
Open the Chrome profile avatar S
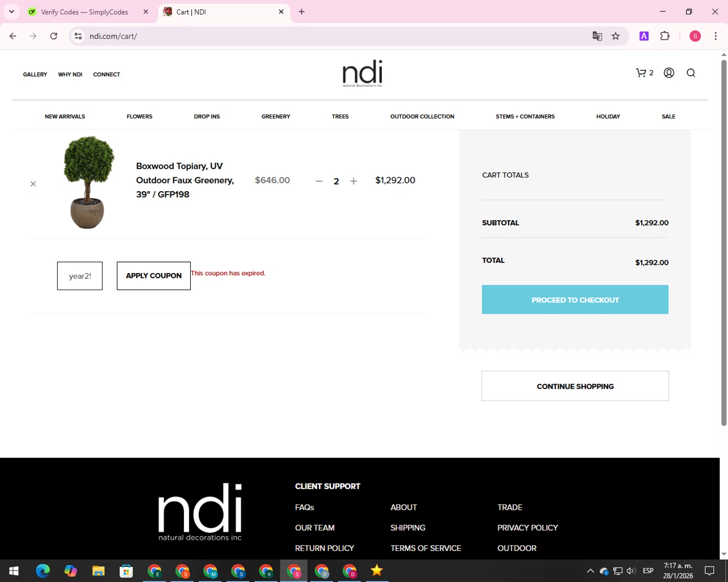pyautogui.click(x=695, y=36)
